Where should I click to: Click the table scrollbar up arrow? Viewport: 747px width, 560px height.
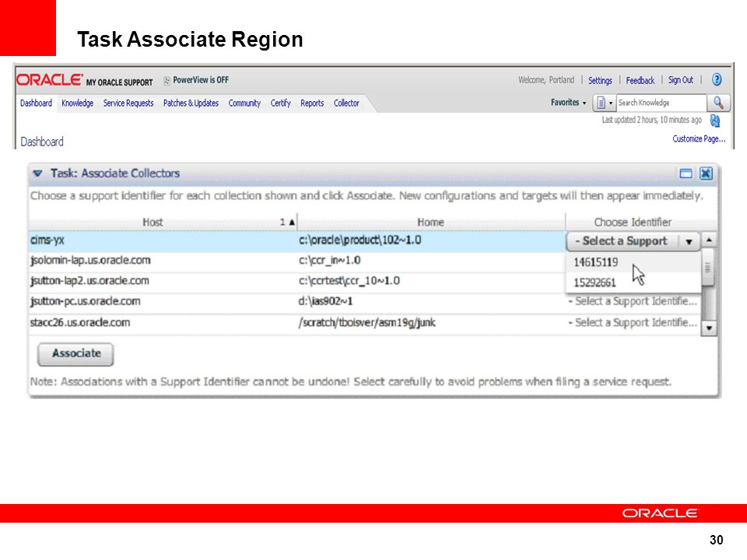click(x=709, y=240)
